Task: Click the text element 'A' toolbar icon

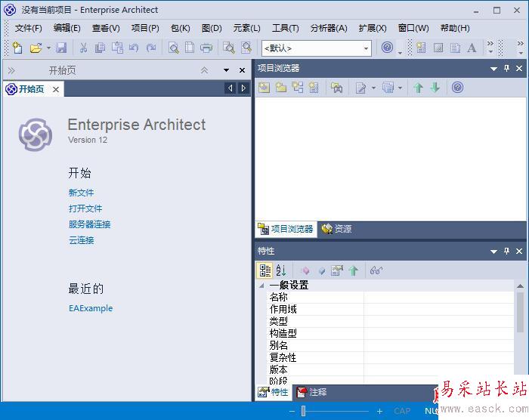Action: click(x=472, y=48)
